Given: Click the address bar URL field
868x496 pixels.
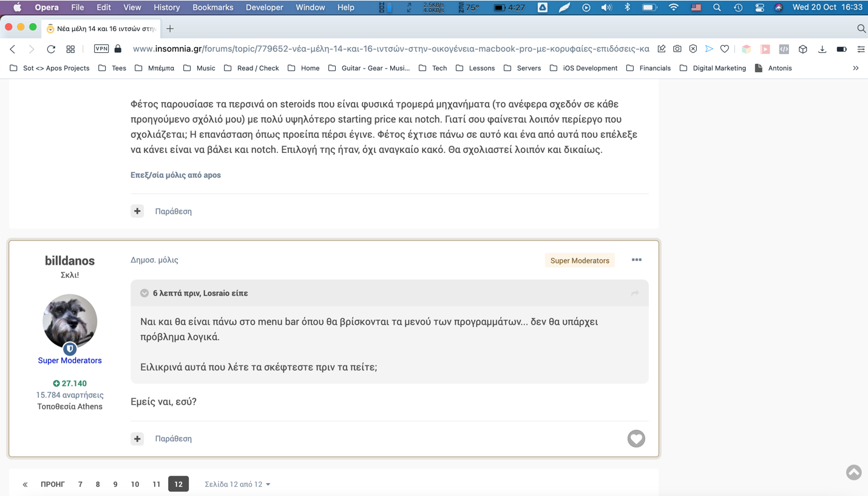Looking at the screenshot, I should coord(391,49).
